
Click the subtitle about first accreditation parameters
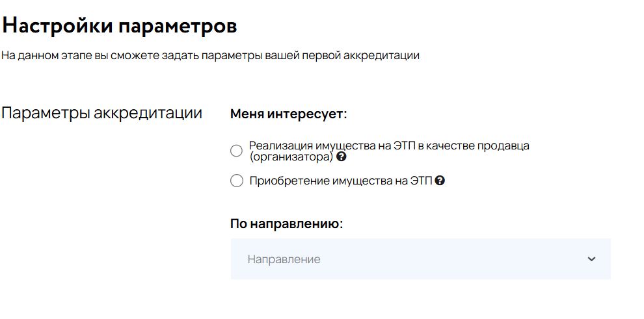(x=210, y=56)
